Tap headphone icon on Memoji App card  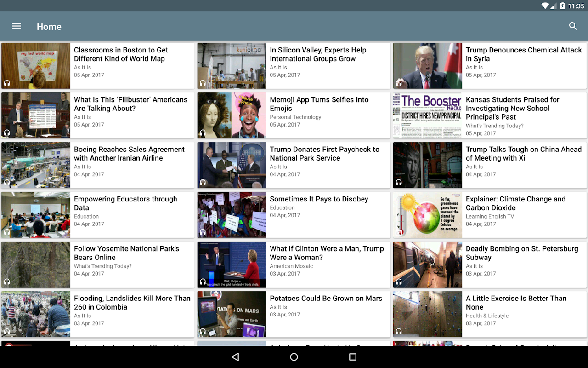203,133
